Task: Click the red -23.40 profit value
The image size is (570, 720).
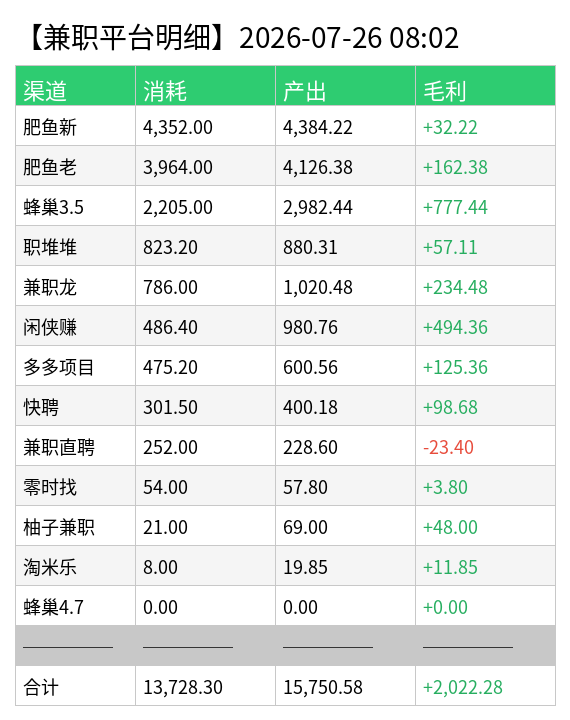Action: point(448,447)
